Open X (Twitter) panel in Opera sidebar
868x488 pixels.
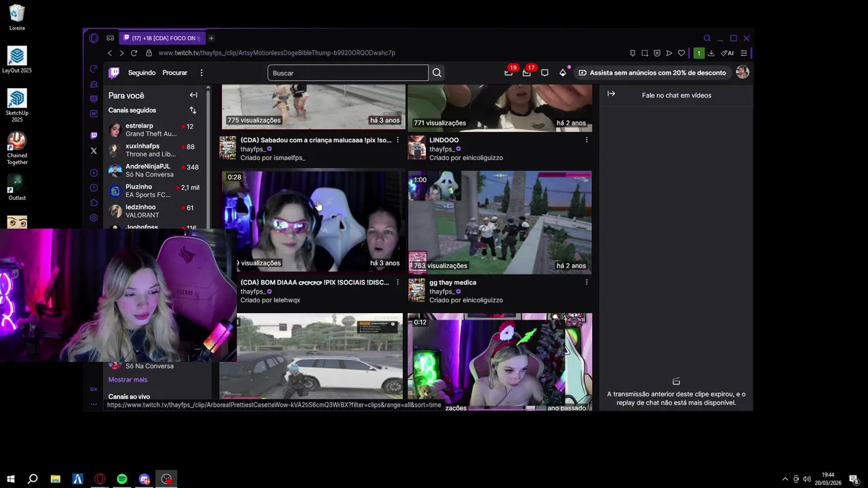(x=94, y=150)
